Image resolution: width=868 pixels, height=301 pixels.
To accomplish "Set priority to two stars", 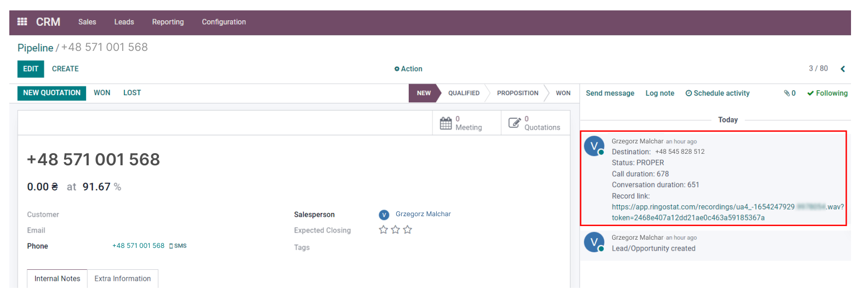I will (396, 230).
